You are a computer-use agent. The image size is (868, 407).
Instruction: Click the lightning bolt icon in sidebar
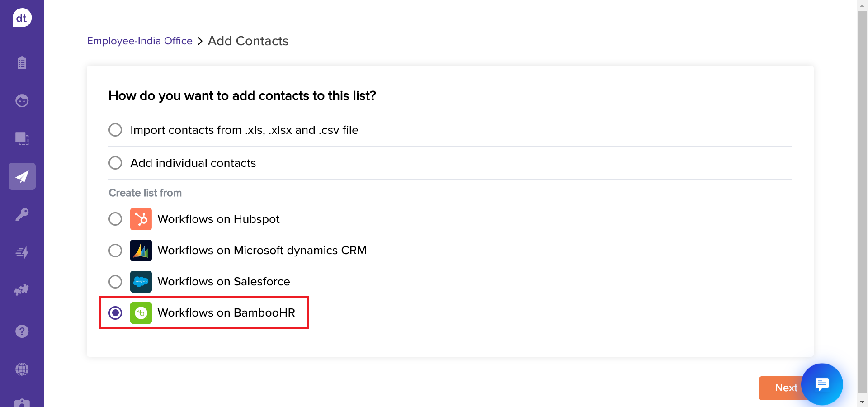(x=22, y=252)
